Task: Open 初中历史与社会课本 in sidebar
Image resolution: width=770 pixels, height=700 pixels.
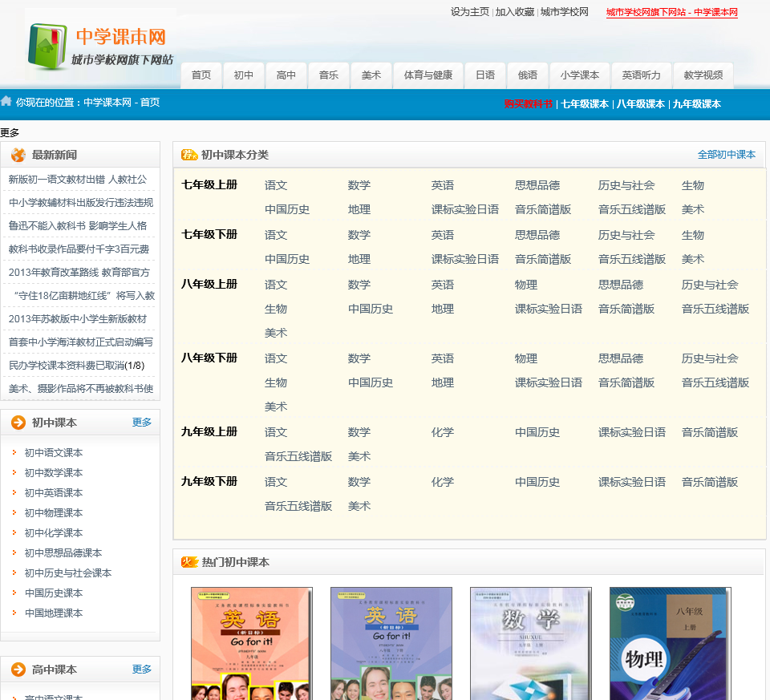Action: [x=68, y=573]
